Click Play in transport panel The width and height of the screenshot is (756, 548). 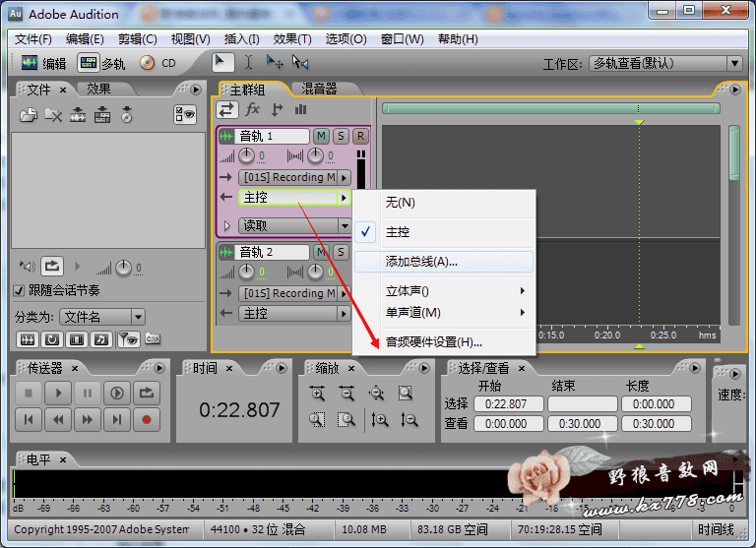tap(58, 394)
